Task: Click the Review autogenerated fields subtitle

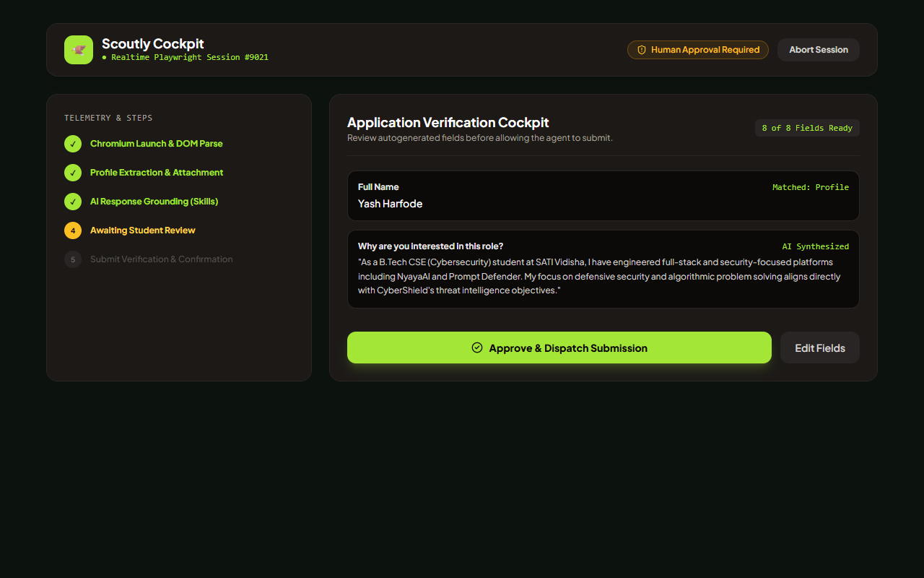Action: pyautogui.click(x=480, y=138)
